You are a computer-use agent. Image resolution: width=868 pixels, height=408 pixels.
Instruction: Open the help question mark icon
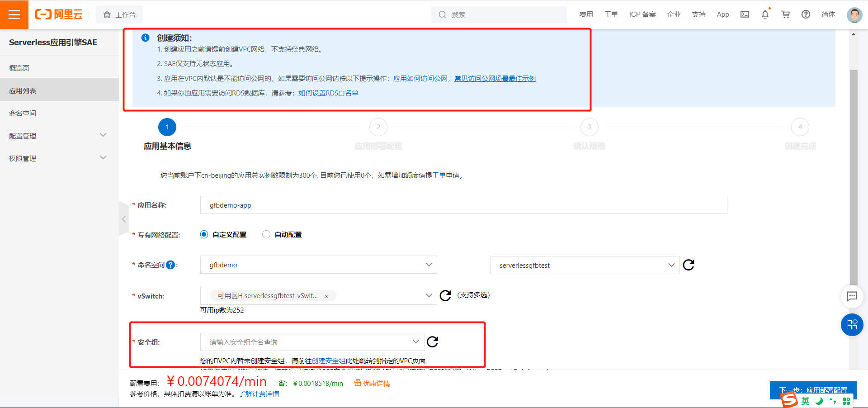click(x=806, y=14)
